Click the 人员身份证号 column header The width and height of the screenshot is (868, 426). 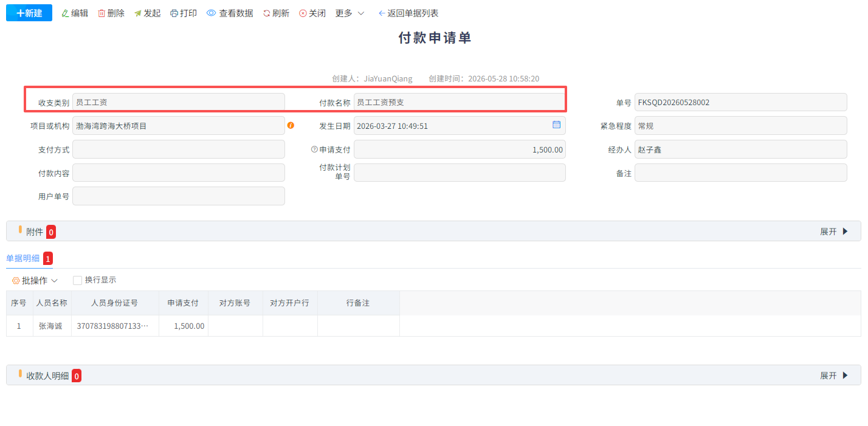pyautogui.click(x=115, y=303)
